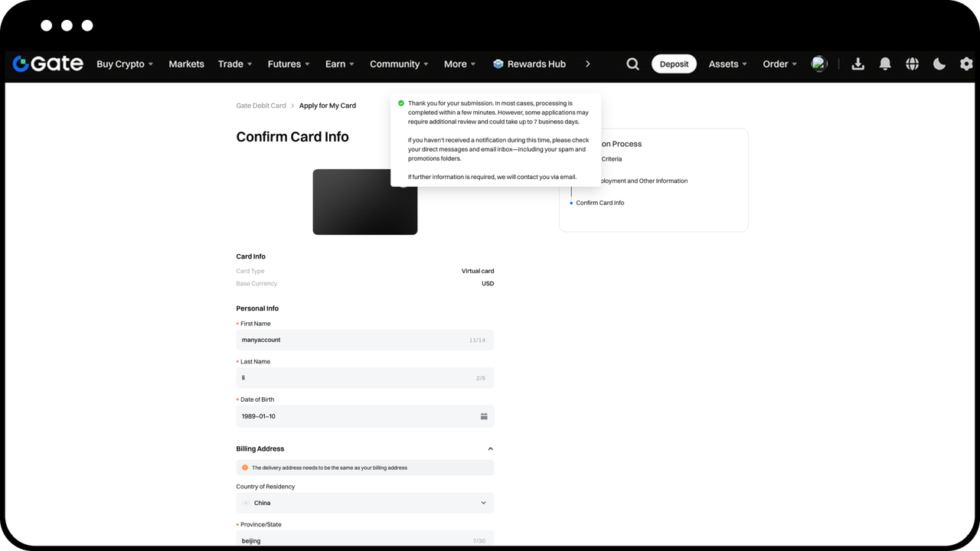Open the settings gear icon
This screenshot has width=980, height=551.
click(966, 64)
